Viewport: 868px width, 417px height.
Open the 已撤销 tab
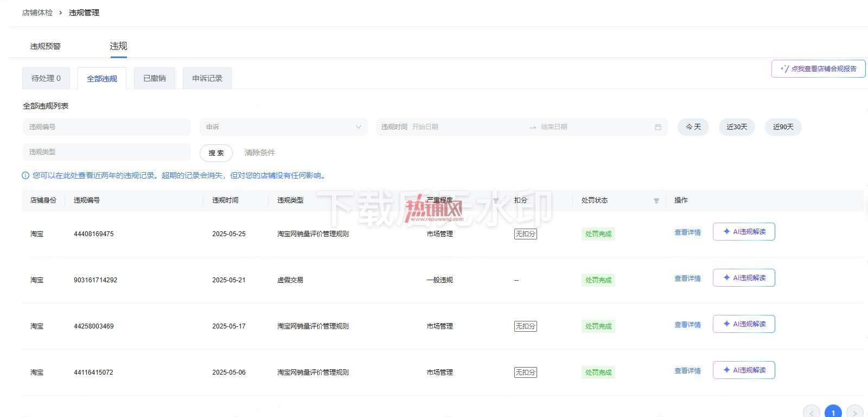pyautogui.click(x=155, y=78)
